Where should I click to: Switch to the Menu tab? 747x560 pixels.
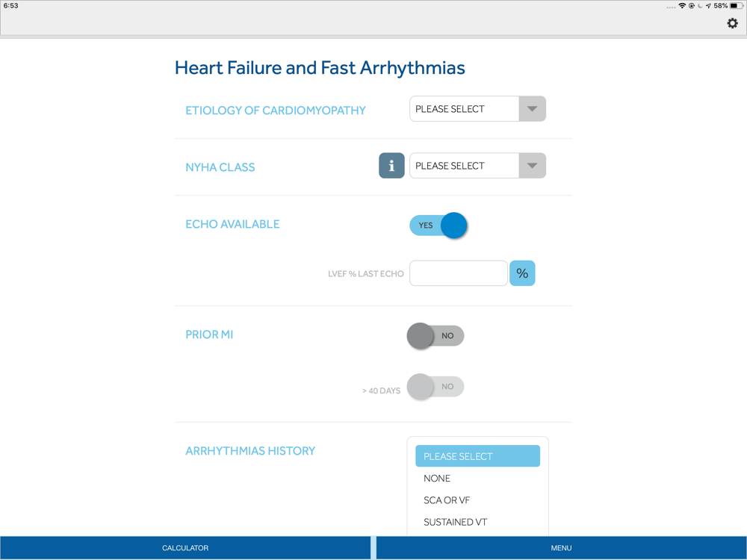[x=561, y=548]
